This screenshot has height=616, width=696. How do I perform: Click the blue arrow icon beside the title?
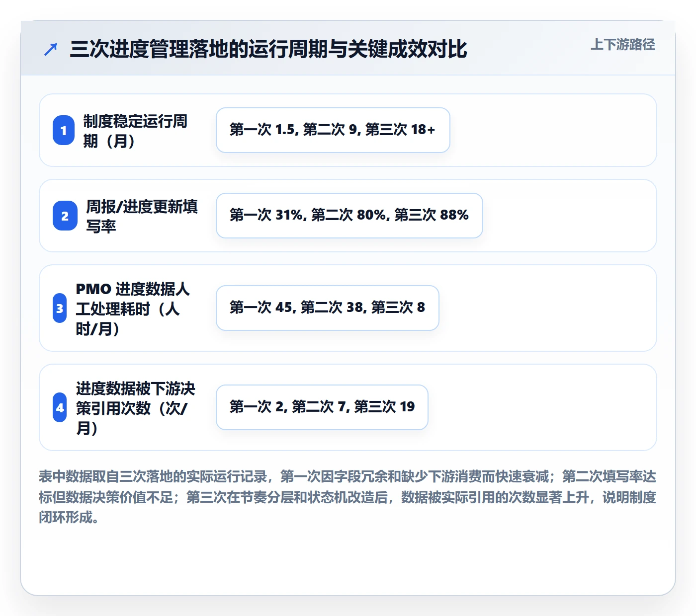pos(51,49)
